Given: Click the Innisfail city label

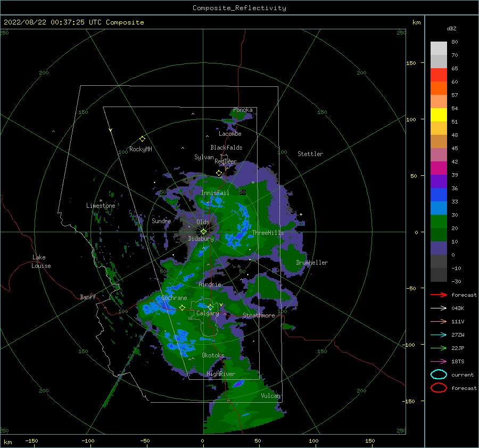Looking at the screenshot, I should (x=215, y=193).
